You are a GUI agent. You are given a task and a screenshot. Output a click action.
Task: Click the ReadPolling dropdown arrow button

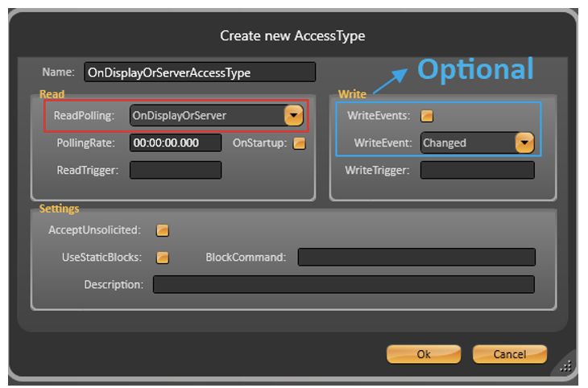[x=292, y=116]
